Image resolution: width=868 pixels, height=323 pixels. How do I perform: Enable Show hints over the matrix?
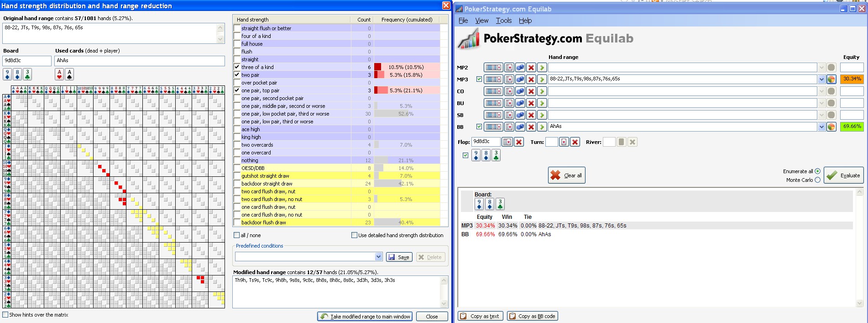pyautogui.click(x=5, y=315)
